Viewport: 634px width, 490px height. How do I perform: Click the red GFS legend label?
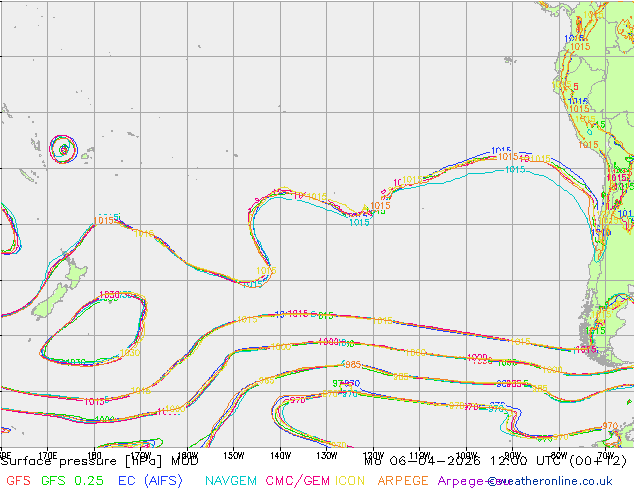point(18,481)
